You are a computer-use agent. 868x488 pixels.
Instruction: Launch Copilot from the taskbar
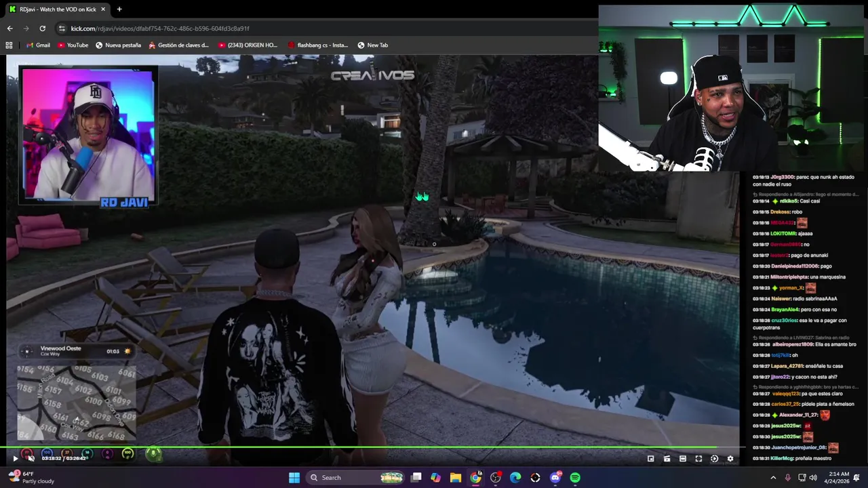pyautogui.click(x=435, y=478)
